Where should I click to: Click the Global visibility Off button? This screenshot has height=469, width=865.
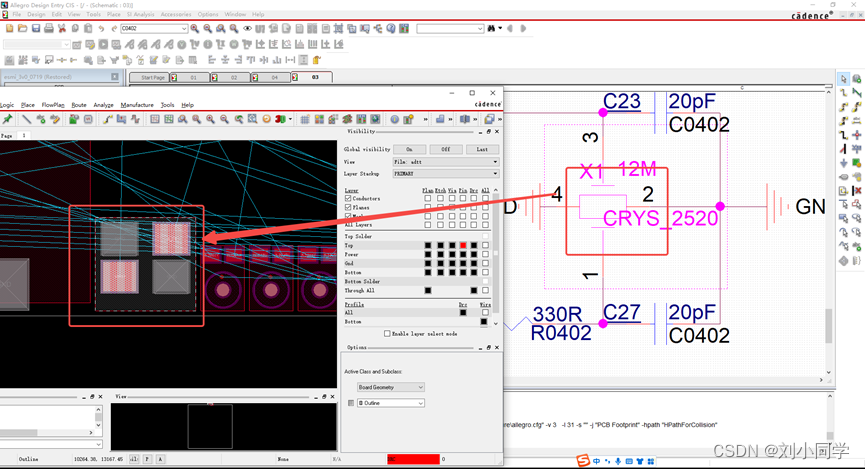pos(445,149)
